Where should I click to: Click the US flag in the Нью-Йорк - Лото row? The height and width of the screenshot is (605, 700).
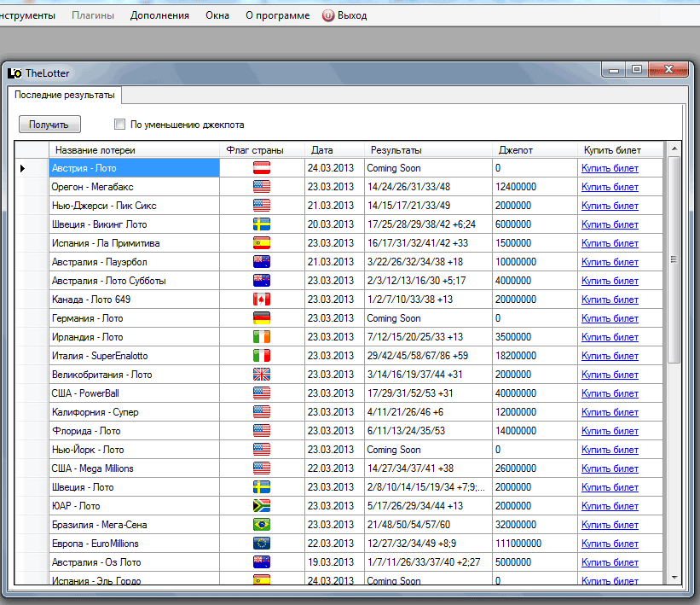(x=262, y=450)
